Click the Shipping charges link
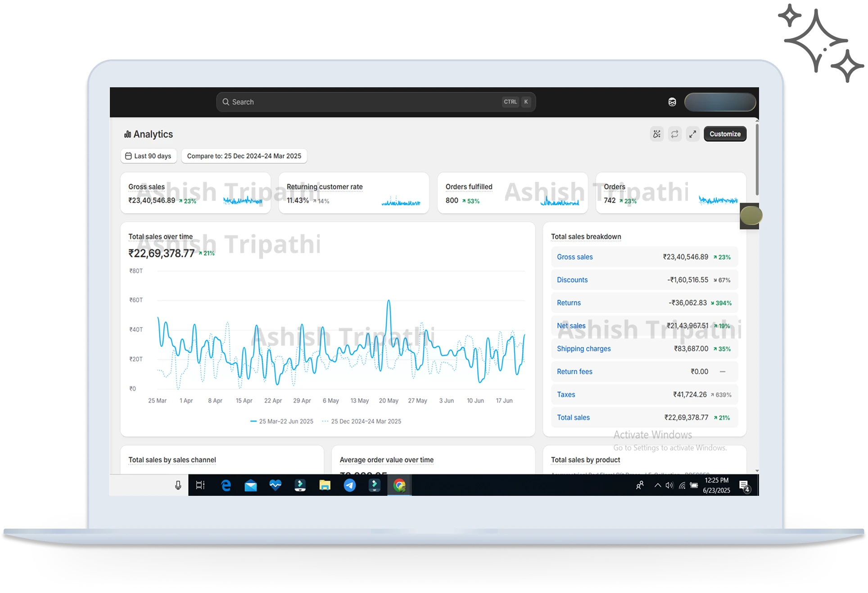The width and height of the screenshot is (868, 593). [583, 349]
